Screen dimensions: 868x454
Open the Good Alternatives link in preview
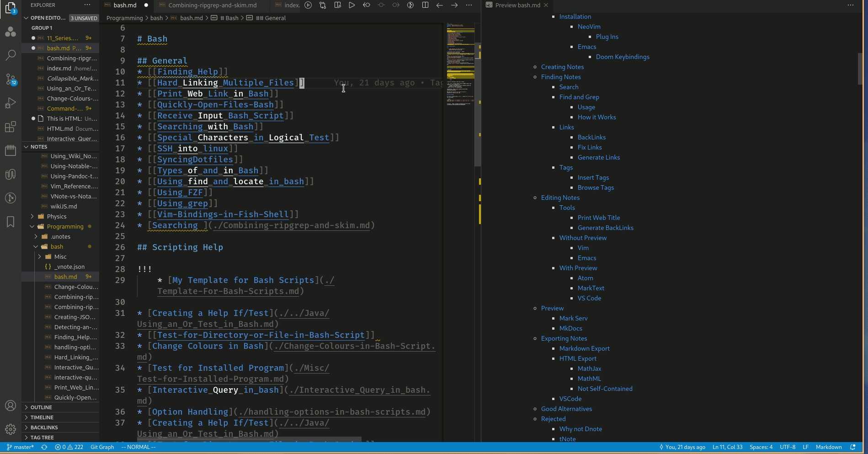pos(566,409)
